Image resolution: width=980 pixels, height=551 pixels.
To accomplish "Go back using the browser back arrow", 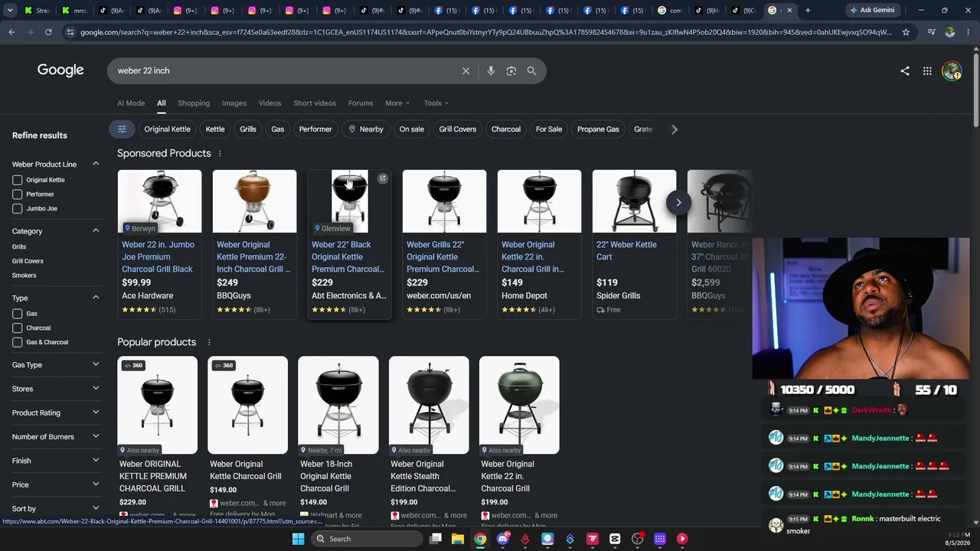I will 11,32.
